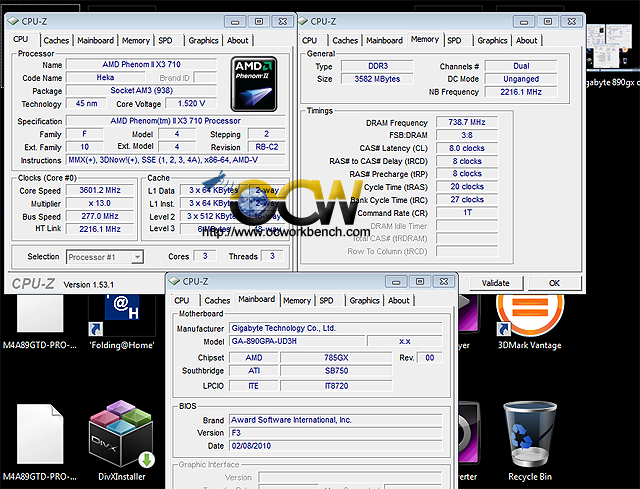Click the Chipset 785GX value

[x=336, y=358]
